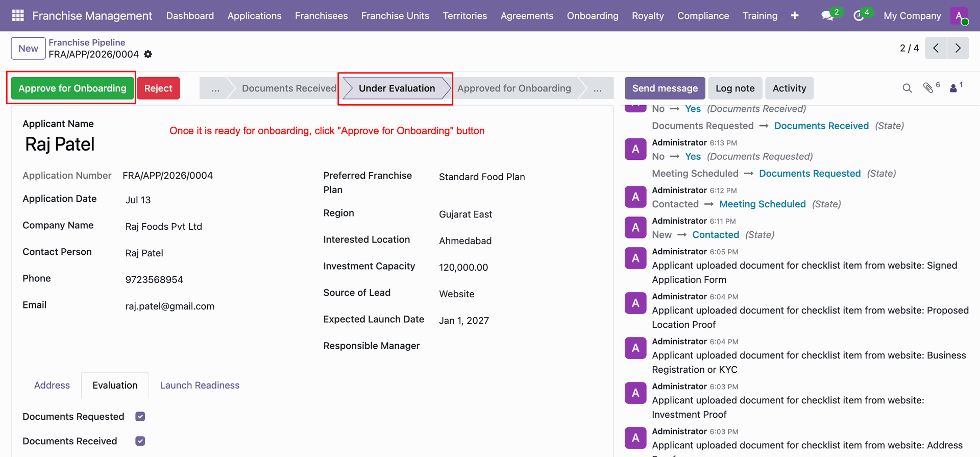Open Onboarding menu
This screenshot has width=980, height=457.
(x=593, y=16)
